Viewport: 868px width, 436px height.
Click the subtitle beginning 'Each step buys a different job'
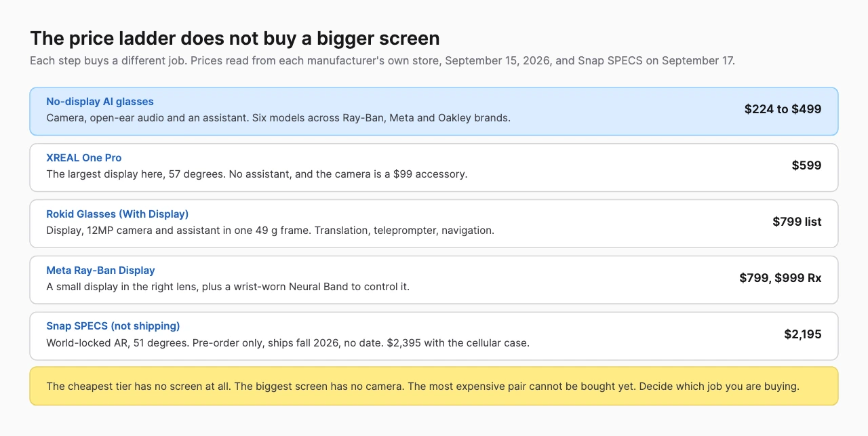(382, 60)
